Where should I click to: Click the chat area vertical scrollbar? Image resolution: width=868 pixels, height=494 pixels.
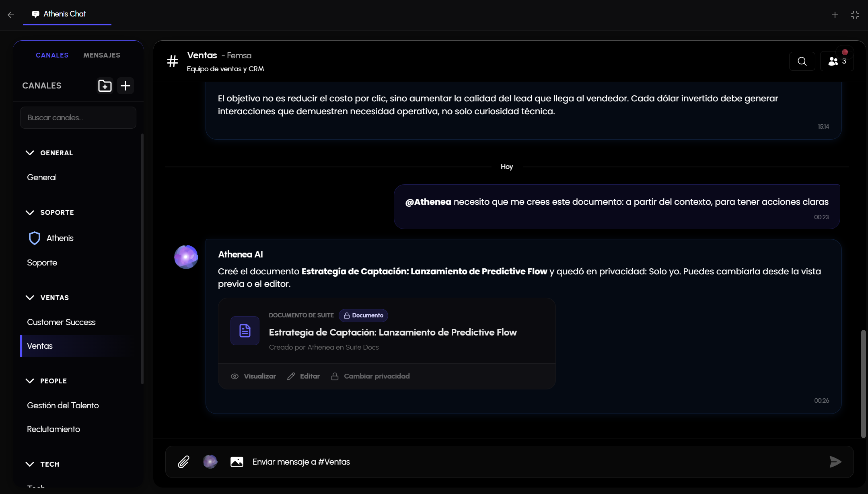pyautogui.click(x=863, y=384)
